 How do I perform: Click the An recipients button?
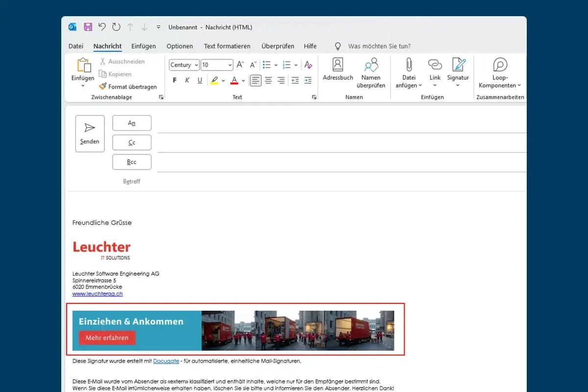click(132, 123)
